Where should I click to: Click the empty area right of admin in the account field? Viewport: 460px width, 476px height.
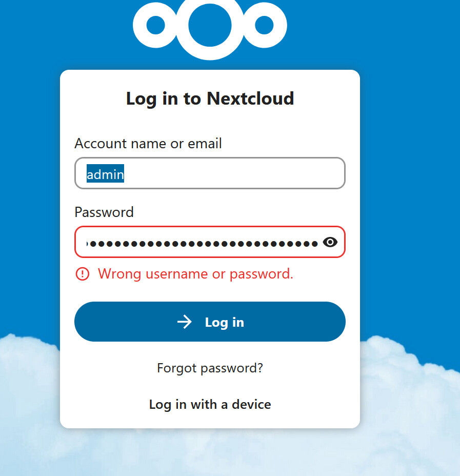[x=234, y=173]
